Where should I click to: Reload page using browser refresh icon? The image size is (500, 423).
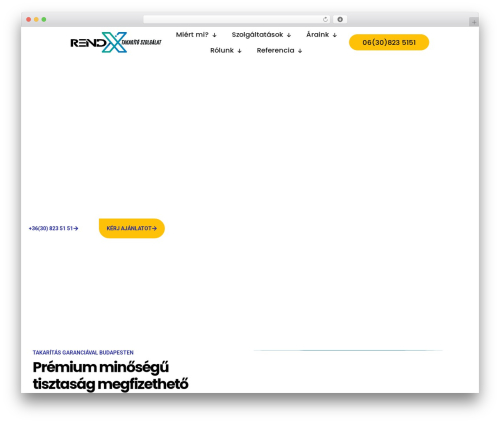[x=325, y=19]
